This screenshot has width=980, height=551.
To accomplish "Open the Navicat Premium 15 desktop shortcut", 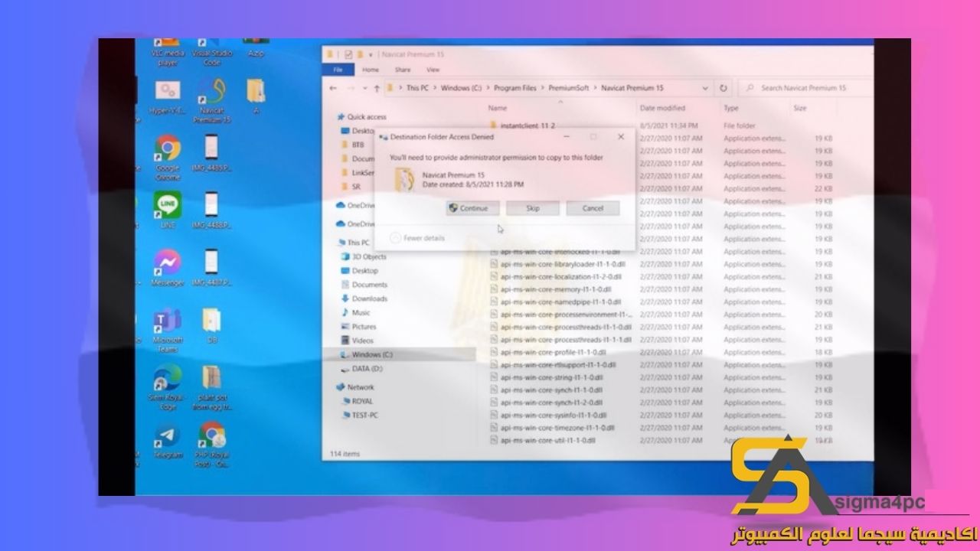I will click(x=212, y=99).
